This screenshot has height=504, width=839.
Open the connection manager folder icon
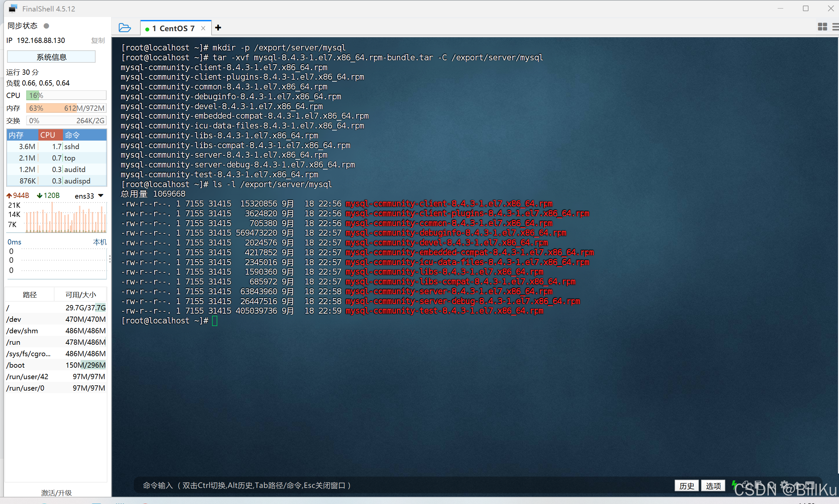pyautogui.click(x=125, y=28)
